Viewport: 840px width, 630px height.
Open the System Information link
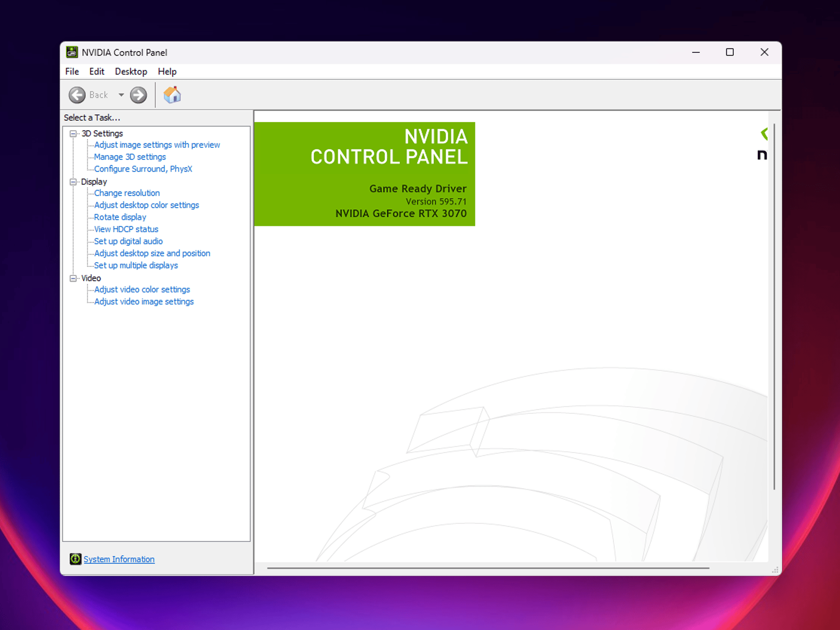(x=119, y=559)
